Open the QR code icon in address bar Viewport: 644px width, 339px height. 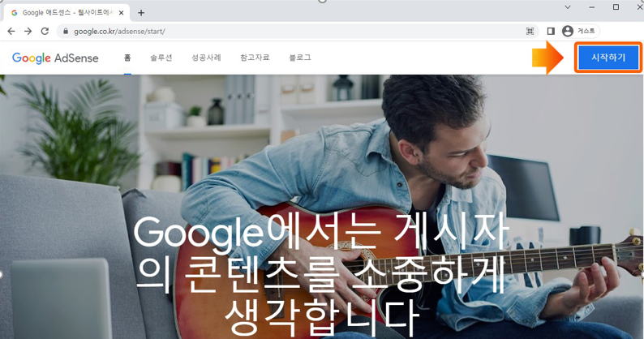tap(530, 32)
